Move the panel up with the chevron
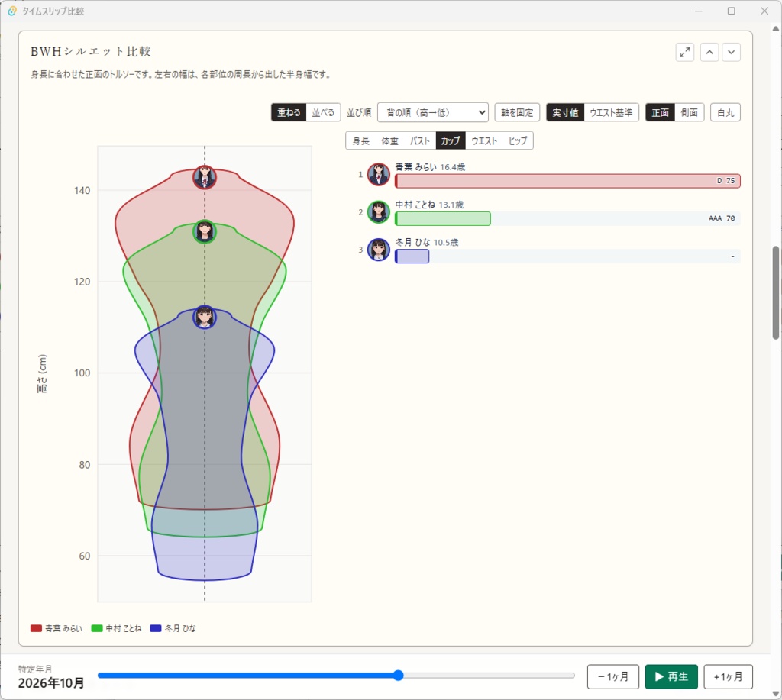Screen dimensions: 782x700 point(709,53)
